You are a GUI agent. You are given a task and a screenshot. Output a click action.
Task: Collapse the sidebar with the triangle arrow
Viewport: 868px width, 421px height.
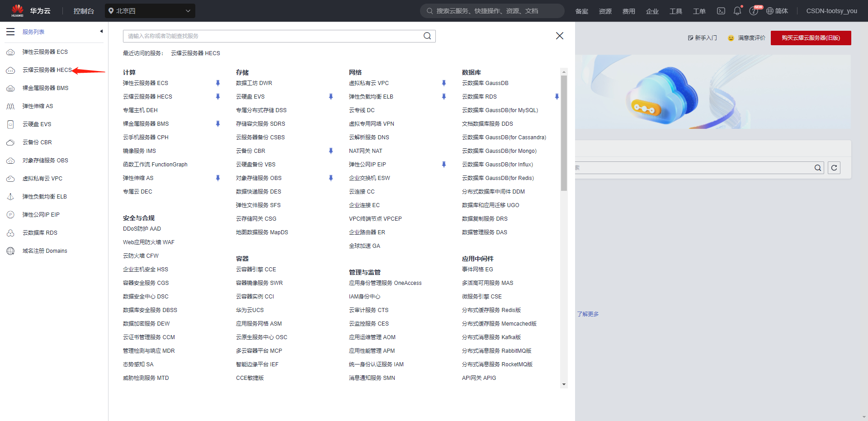(101, 31)
